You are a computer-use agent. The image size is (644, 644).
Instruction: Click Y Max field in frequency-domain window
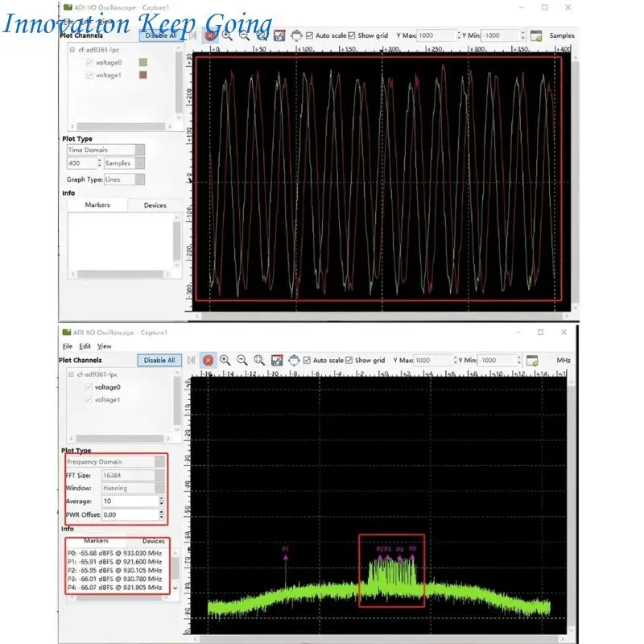[x=433, y=360]
